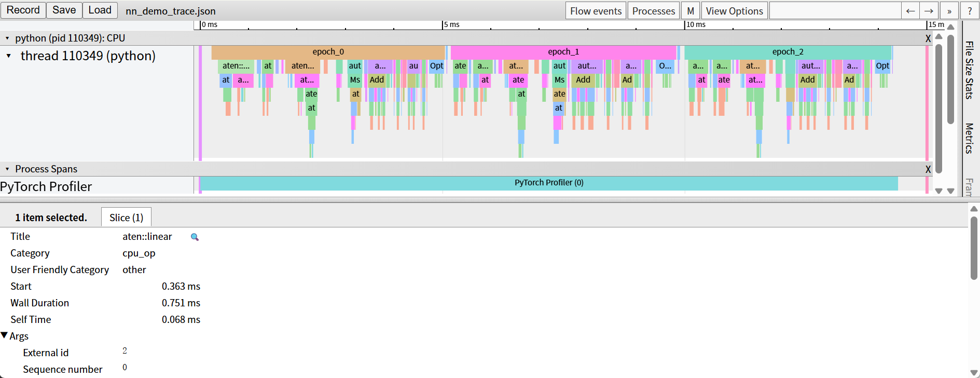Select the epoch_2 slice
This screenshot has height=378, width=980.
[x=788, y=52]
